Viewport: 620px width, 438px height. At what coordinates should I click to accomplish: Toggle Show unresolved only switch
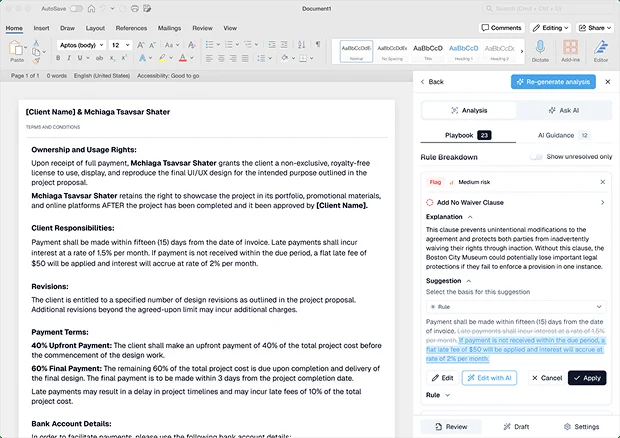point(535,157)
